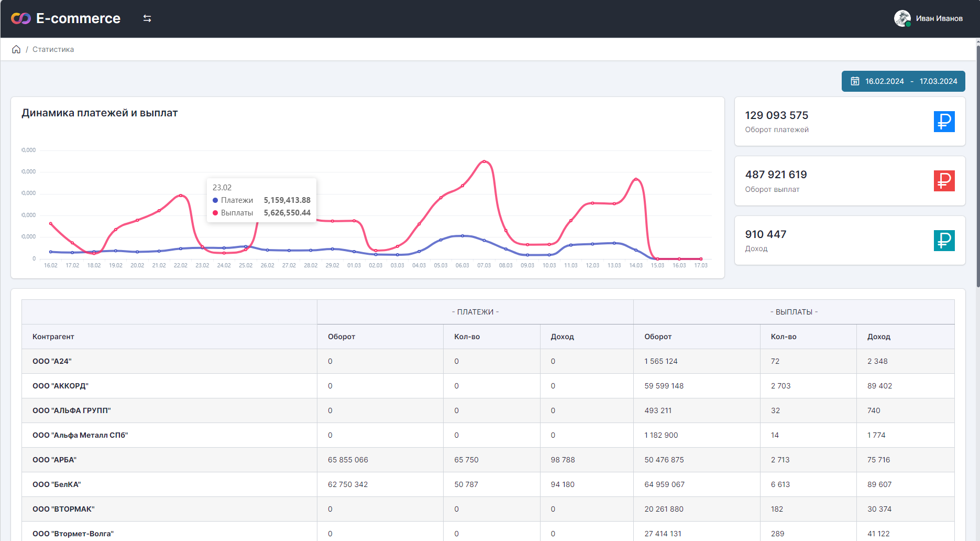
Task: Open the home breadcrumb icon
Action: coord(16,49)
